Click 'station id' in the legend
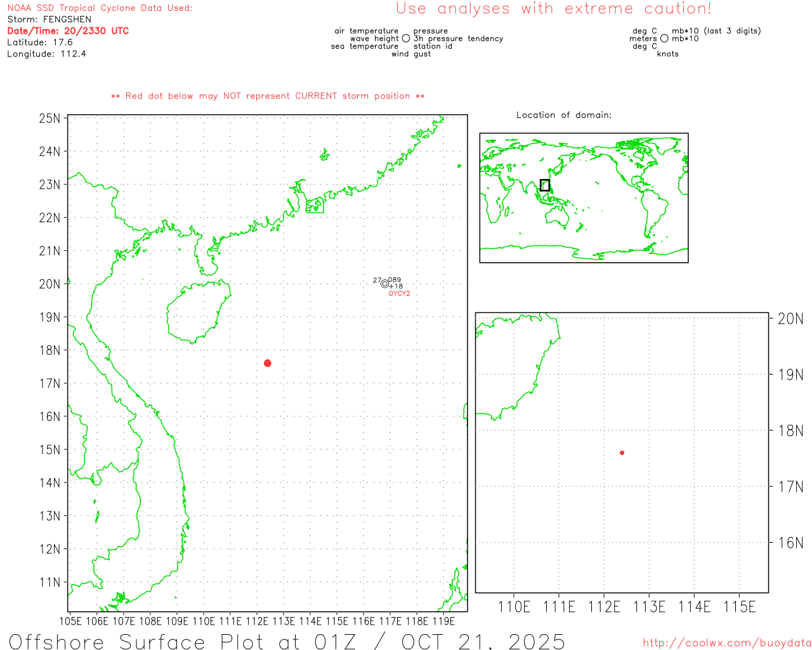Image resolution: width=812 pixels, height=650 pixels. click(433, 46)
